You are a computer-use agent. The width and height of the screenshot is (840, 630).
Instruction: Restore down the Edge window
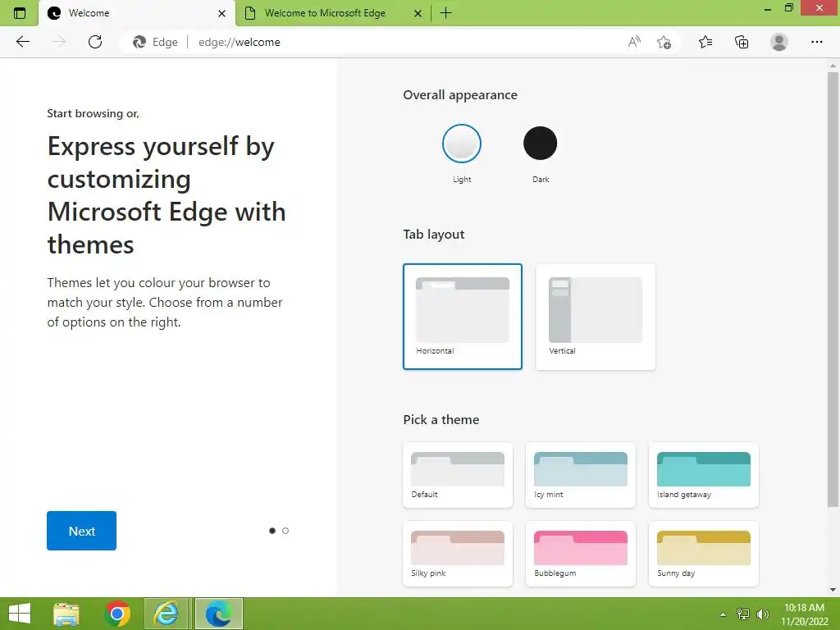[789, 8]
